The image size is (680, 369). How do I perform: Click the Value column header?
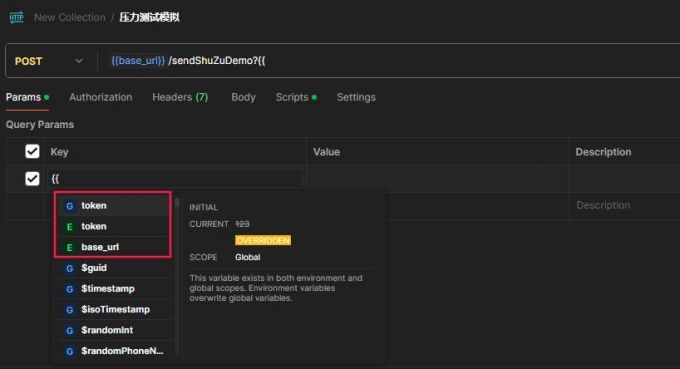pyautogui.click(x=327, y=152)
